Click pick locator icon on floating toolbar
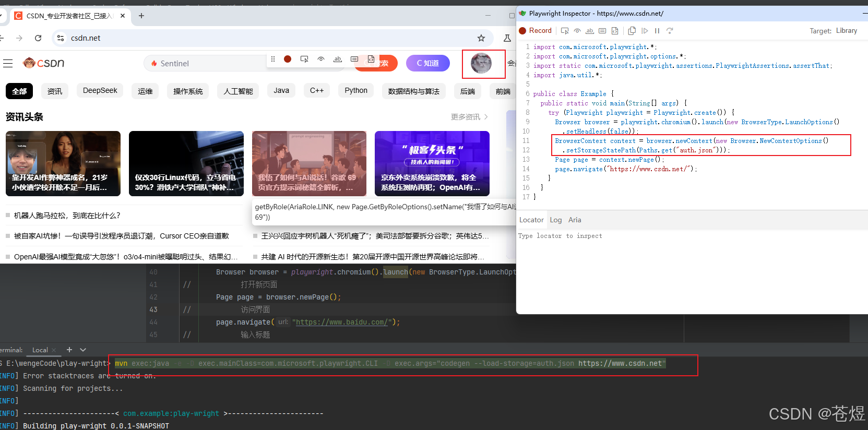 click(304, 59)
